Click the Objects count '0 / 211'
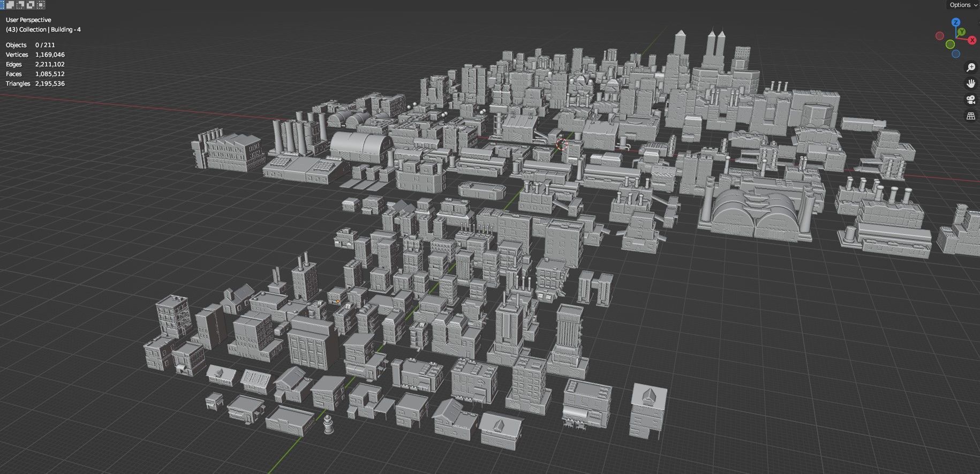Screen dimensions: 980x474 45,45
